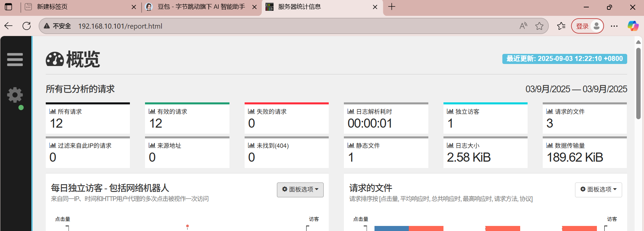644x231 pixels.
Task: Click the 2.58 KiB value
Action: pos(469,157)
